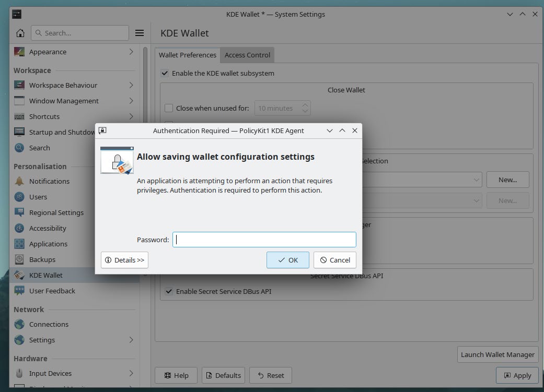Viewport: 544px width, 392px height.
Task: Click the Home icon in System Settings
Action: point(20,33)
